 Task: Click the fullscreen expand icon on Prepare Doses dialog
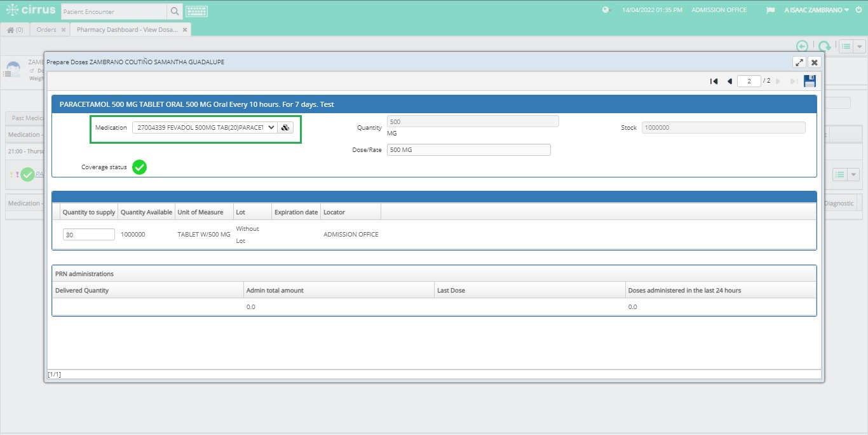pos(799,62)
